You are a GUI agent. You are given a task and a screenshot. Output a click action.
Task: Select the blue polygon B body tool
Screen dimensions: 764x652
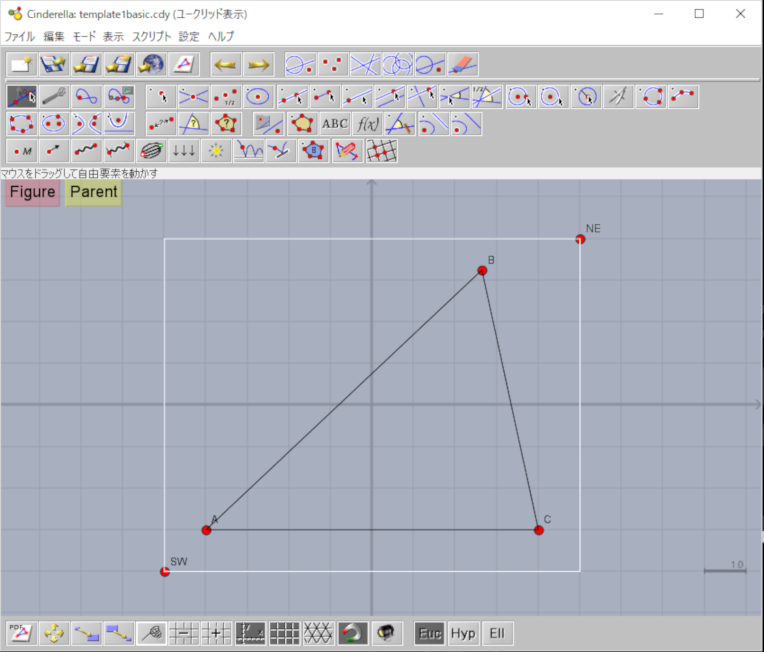(313, 151)
